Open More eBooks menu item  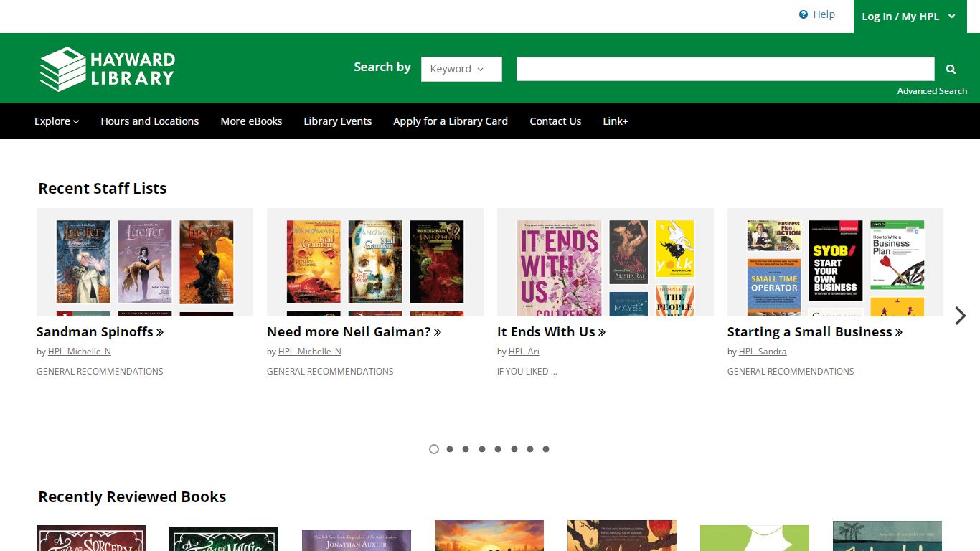point(251,121)
